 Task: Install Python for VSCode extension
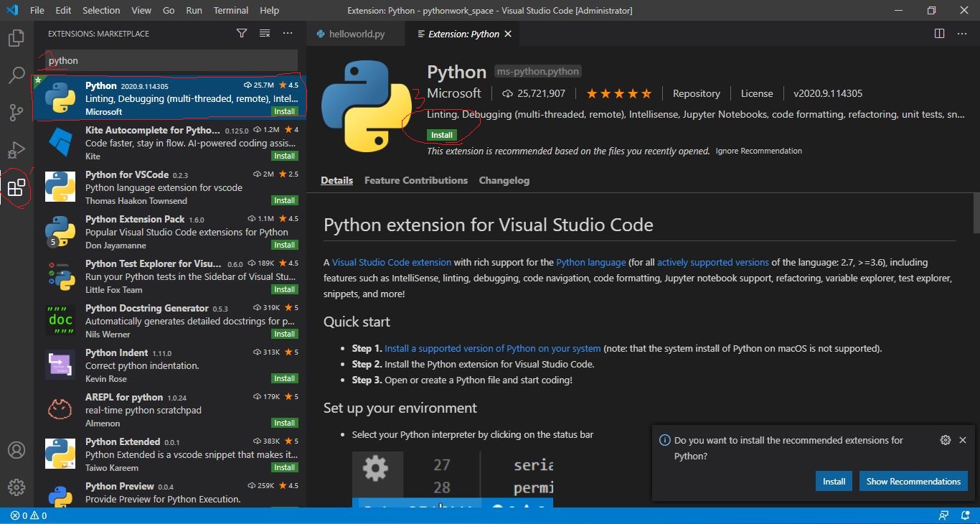(x=285, y=200)
